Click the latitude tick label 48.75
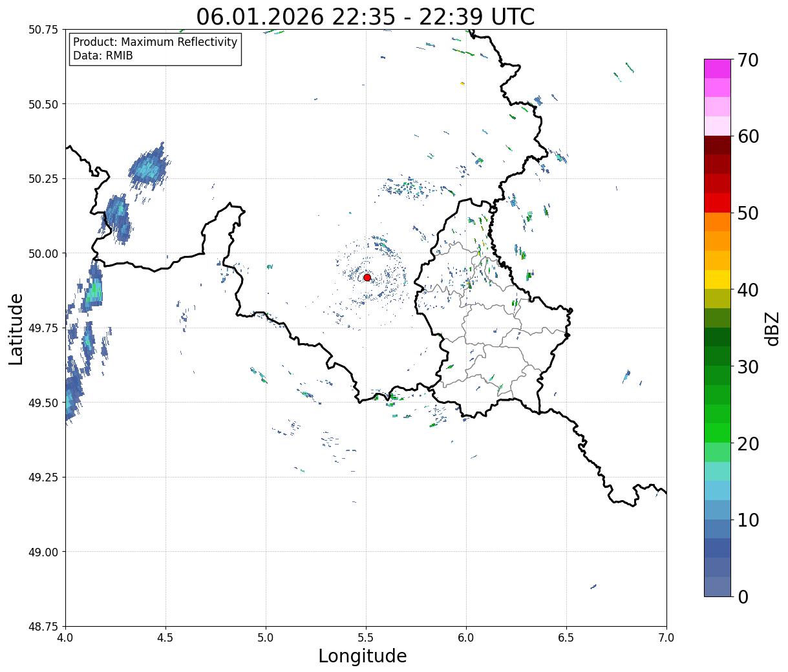 click(43, 626)
